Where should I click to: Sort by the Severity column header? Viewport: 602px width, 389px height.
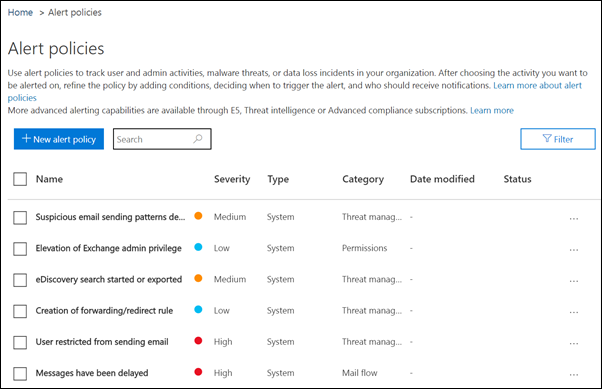(232, 179)
